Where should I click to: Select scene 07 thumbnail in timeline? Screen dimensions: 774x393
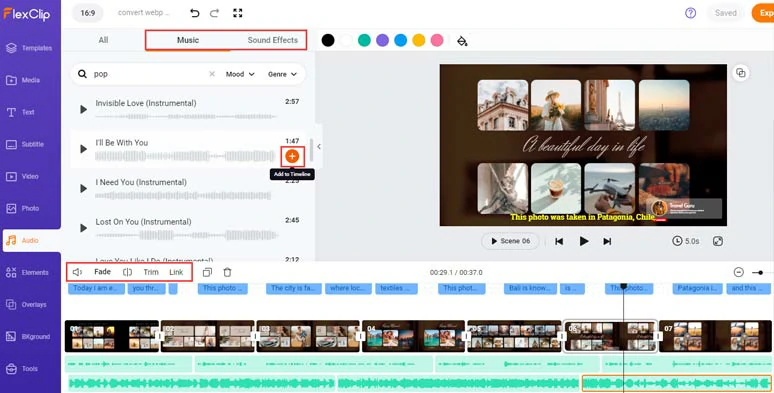click(x=715, y=336)
